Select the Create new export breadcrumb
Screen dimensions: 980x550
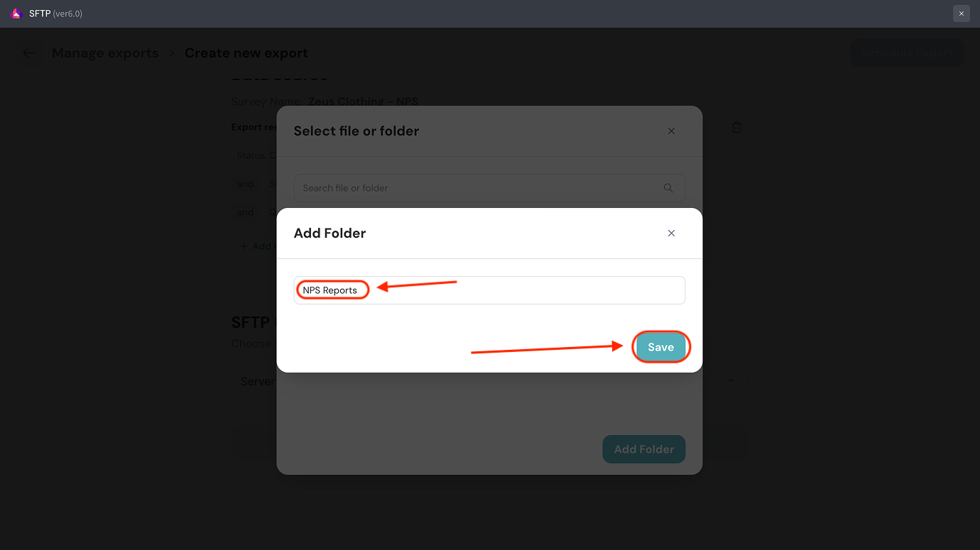pos(246,53)
